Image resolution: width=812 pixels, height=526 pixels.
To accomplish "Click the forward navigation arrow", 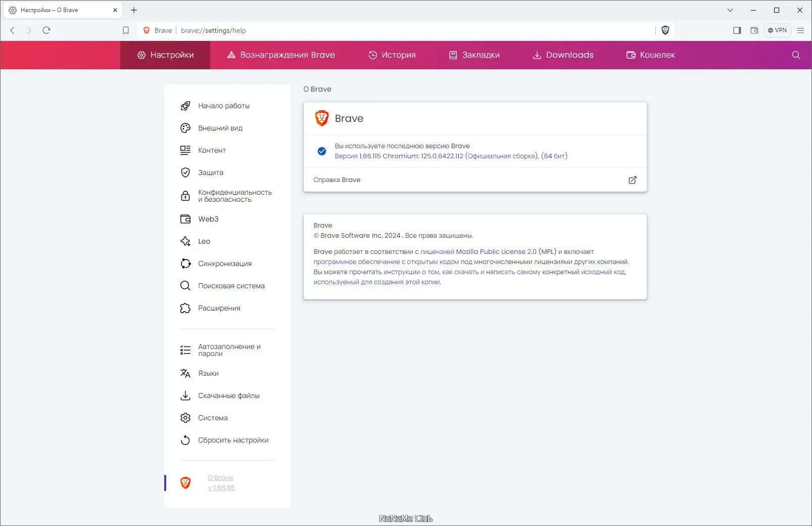I will point(29,30).
